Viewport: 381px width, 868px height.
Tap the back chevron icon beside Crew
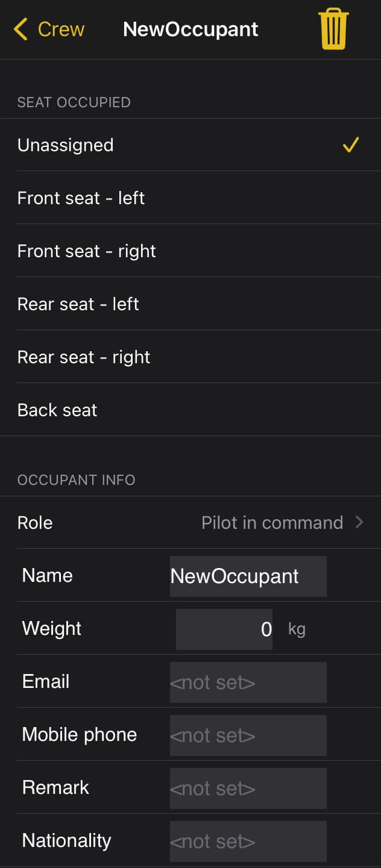(x=20, y=29)
